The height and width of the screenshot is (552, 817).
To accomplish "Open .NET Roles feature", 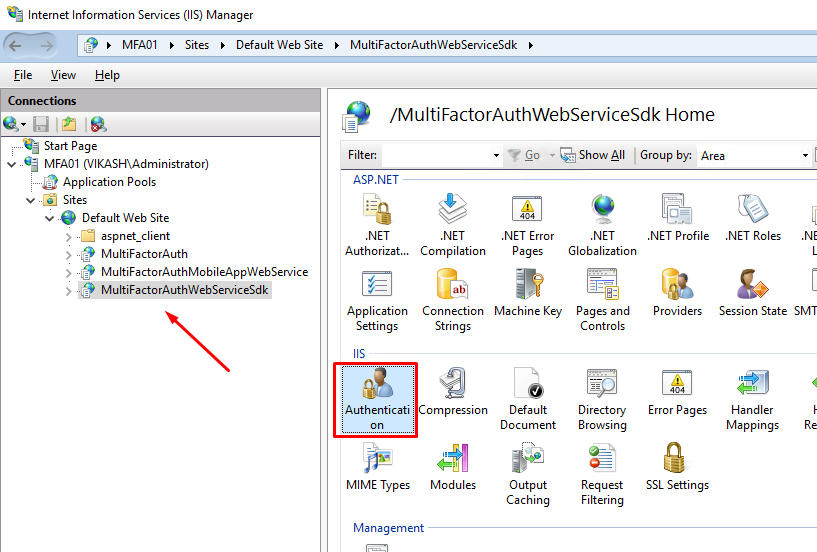I will coord(752,218).
